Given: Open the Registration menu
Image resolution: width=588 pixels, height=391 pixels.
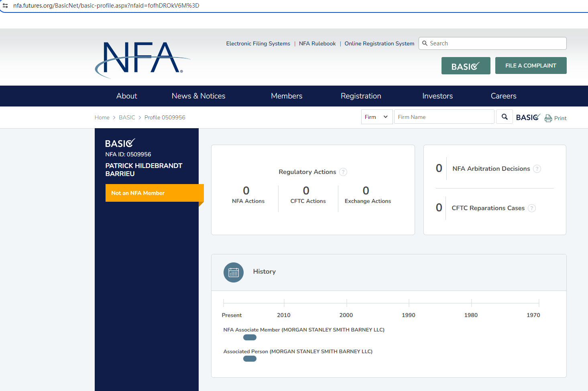Looking at the screenshot, I should pos(361,96).
